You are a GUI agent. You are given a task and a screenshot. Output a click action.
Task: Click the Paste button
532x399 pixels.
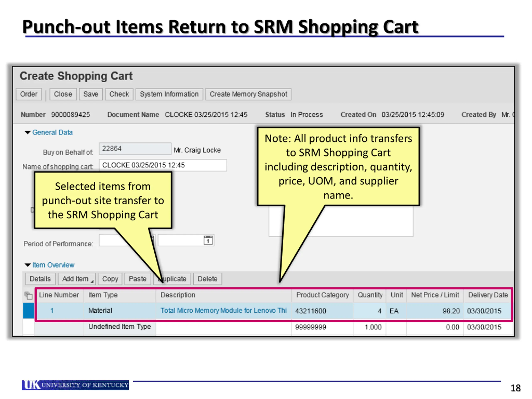point(138,279)
